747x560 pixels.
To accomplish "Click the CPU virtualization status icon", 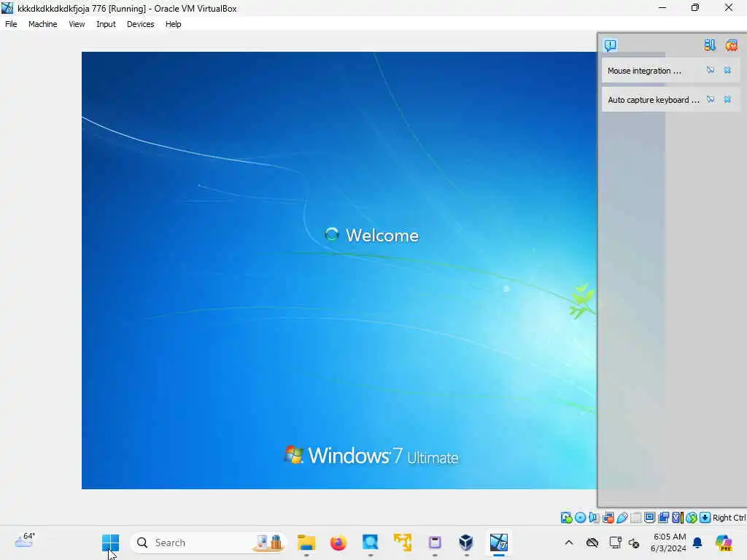I will pos(678,518).
